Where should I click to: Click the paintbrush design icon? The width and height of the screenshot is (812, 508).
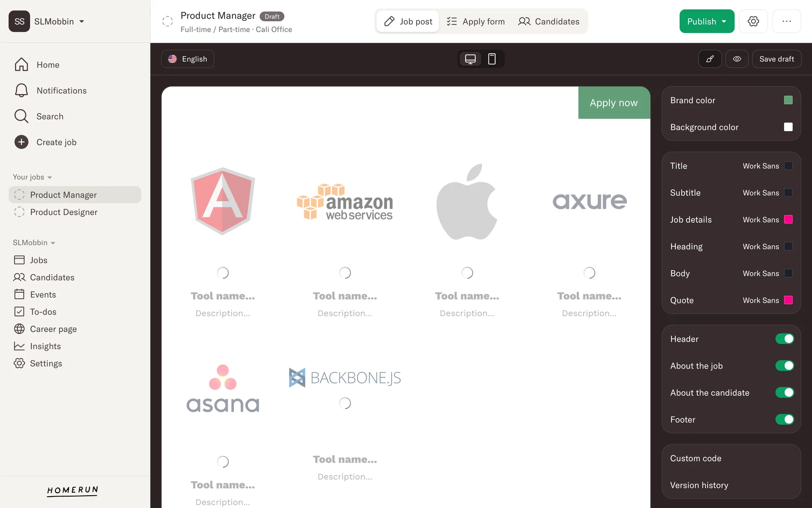tap(710, 59)
